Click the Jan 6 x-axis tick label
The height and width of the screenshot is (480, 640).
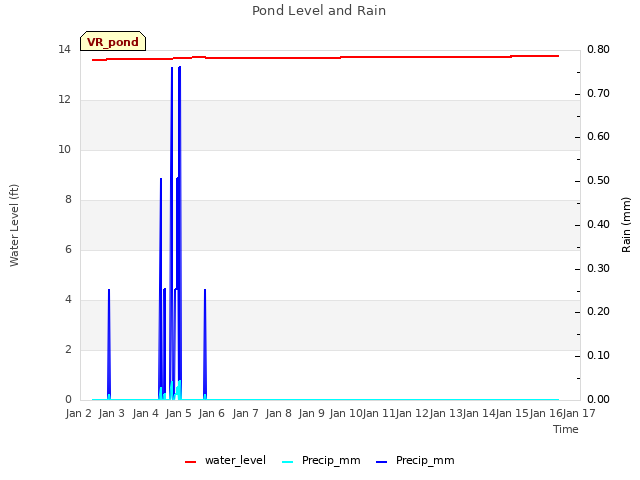point(211,413)
